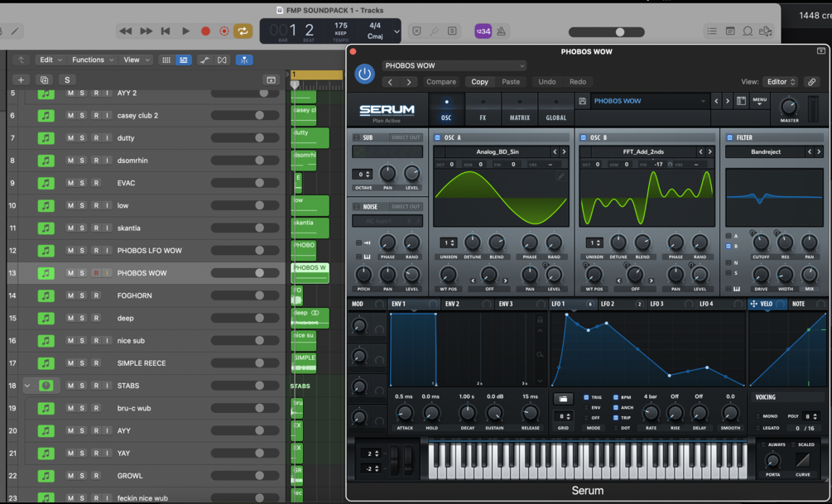832x504 pixels.
Task: Go to next plugin setting arrow
Action: (409, 82)
